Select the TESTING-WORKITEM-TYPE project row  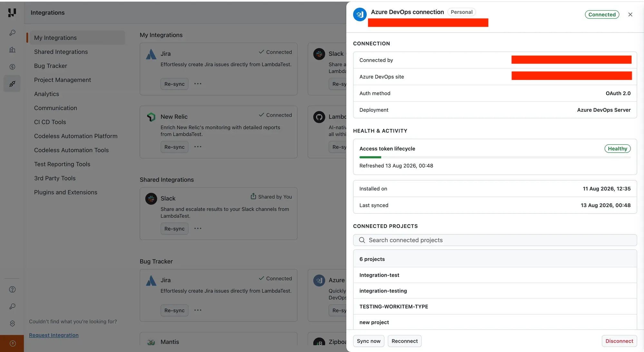click(495, 307)
